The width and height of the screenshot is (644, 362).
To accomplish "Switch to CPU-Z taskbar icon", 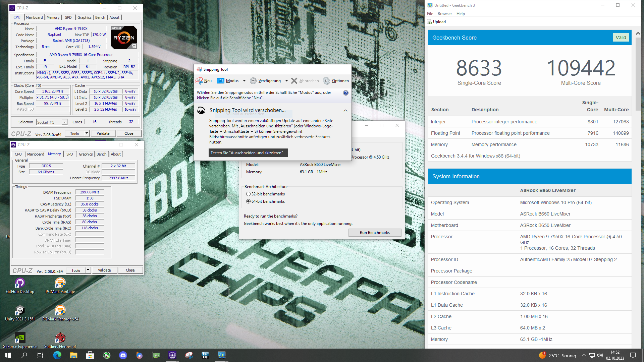I will coord(172,355).
